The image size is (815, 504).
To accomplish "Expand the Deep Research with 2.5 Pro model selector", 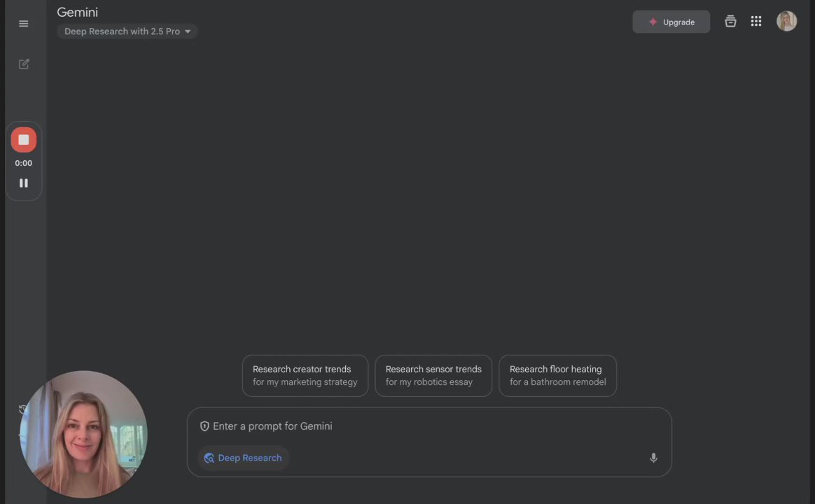I will (127, 31).
